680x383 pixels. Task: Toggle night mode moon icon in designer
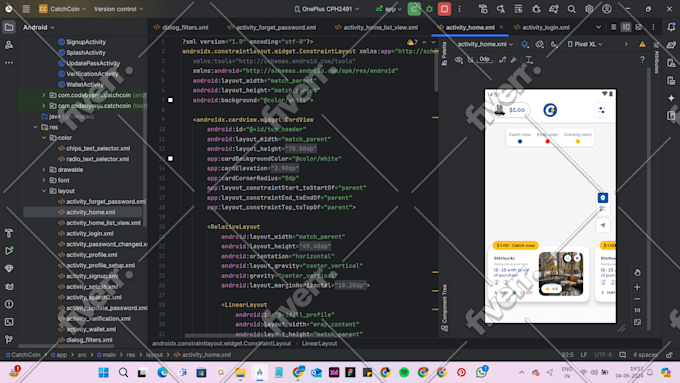click(x=554, y=44)
